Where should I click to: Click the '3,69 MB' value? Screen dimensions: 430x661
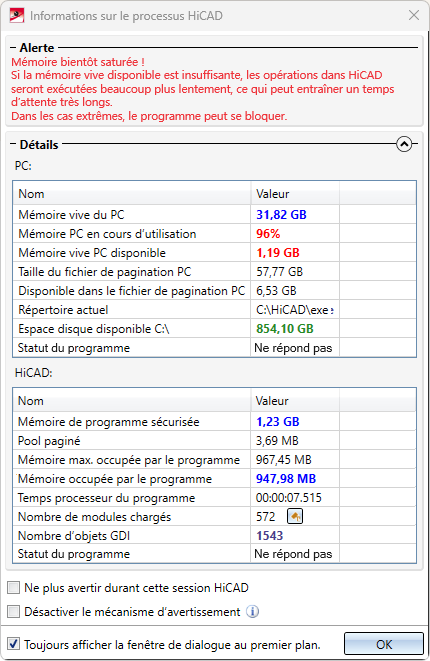coord(277,441)
